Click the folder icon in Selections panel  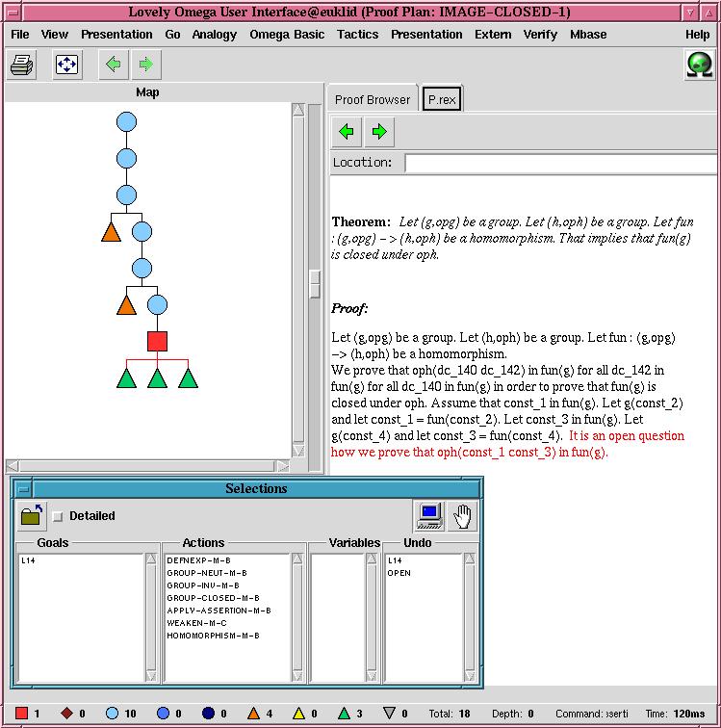click(32, 516)
